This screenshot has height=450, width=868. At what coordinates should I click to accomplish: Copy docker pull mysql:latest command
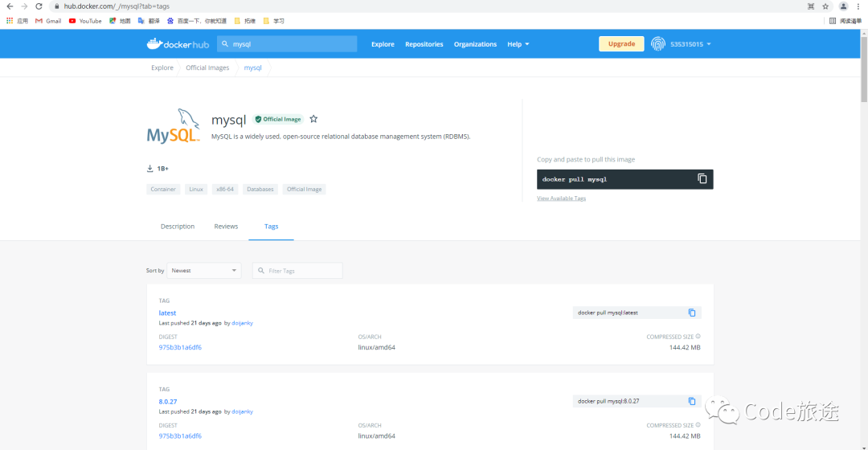tap(692, 313)
